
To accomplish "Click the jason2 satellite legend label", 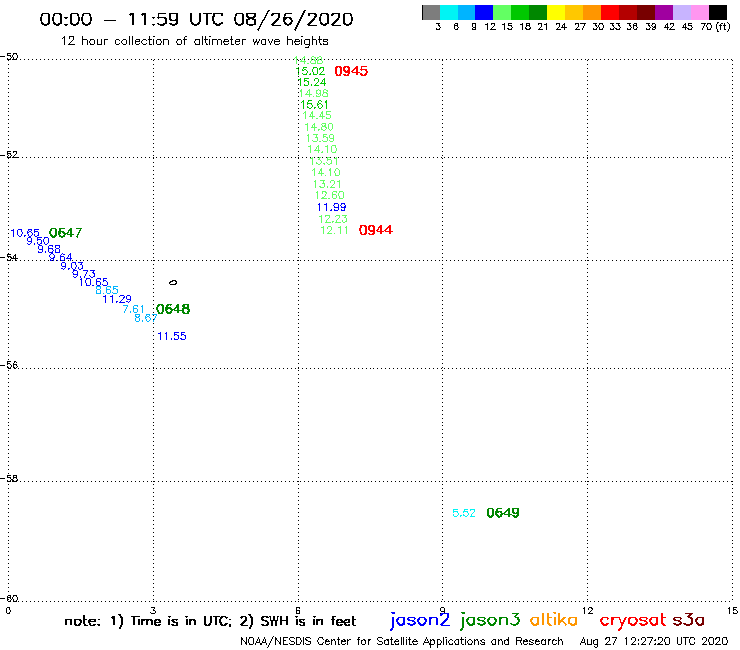I will 420,620.
